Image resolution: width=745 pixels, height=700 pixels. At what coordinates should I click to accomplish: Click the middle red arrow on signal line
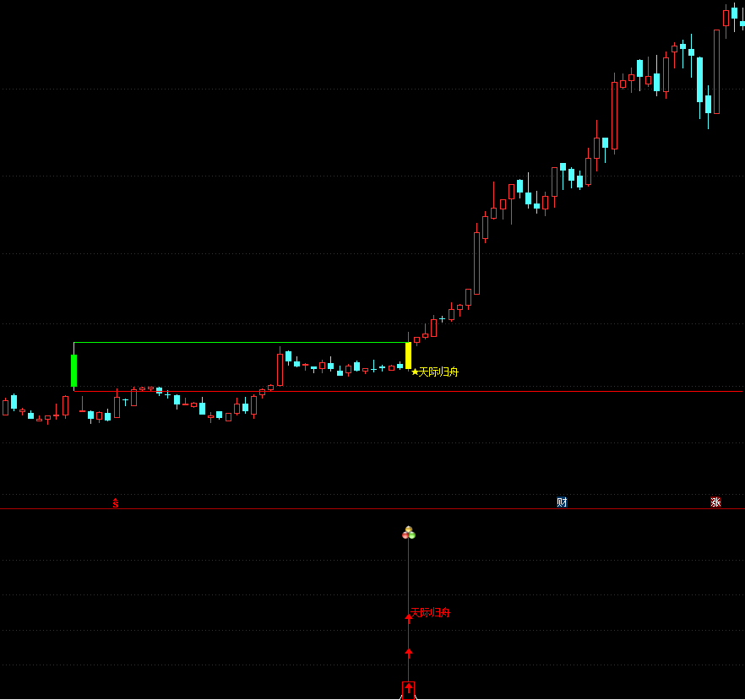pos(409,652)
